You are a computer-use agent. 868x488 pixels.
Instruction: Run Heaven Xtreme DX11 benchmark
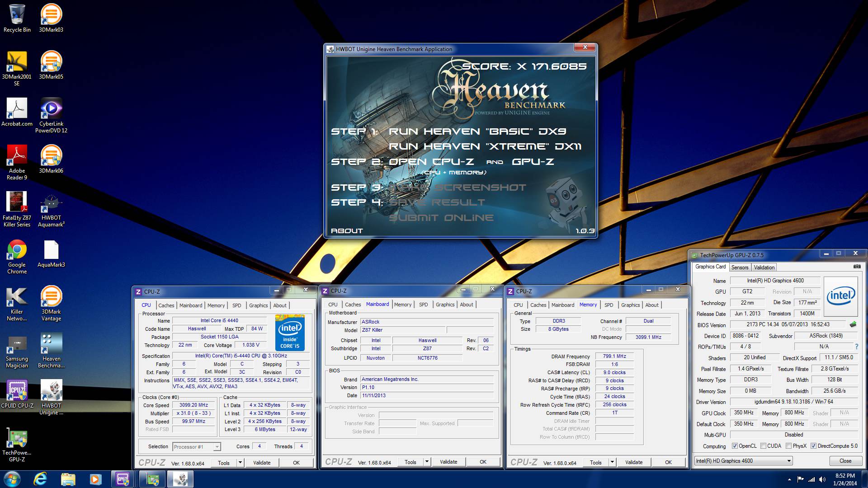click(485, 146)
